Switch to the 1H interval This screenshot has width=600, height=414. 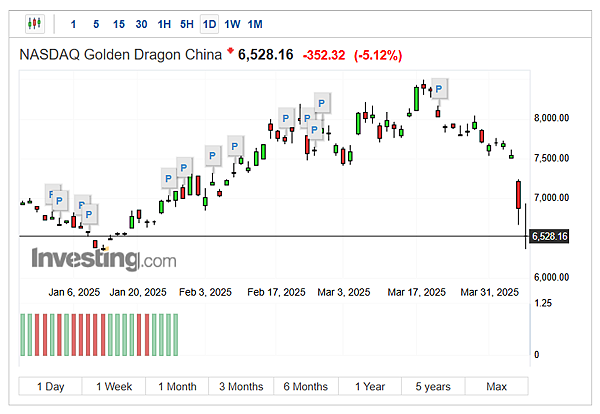pos(164,24)
